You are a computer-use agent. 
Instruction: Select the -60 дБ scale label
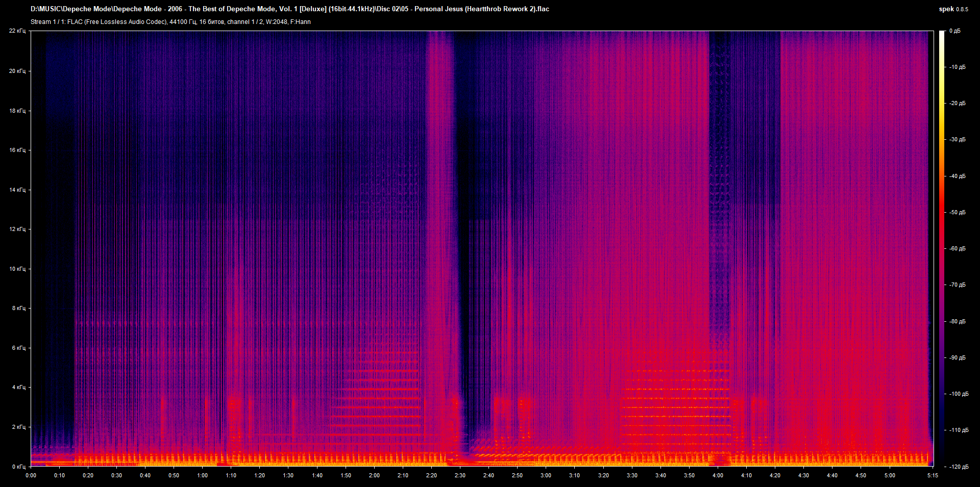tap(957, 249)
